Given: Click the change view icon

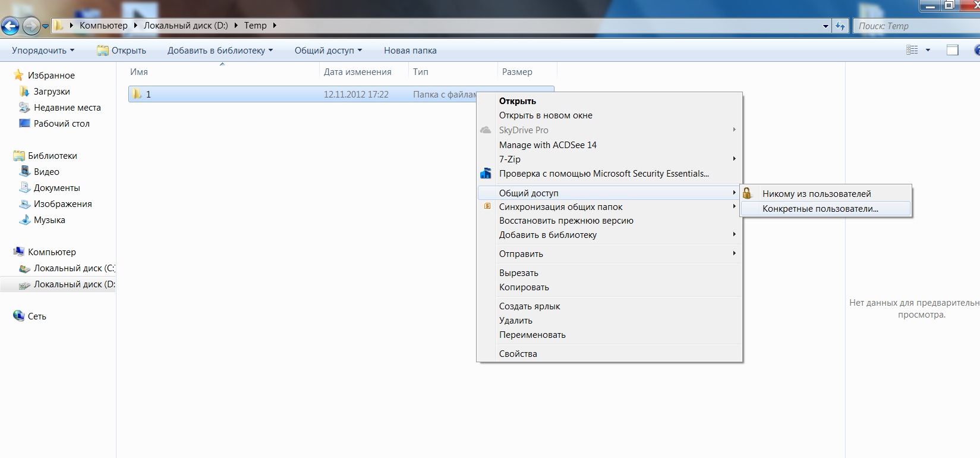Looking at the screenshot, I should 912,51.
